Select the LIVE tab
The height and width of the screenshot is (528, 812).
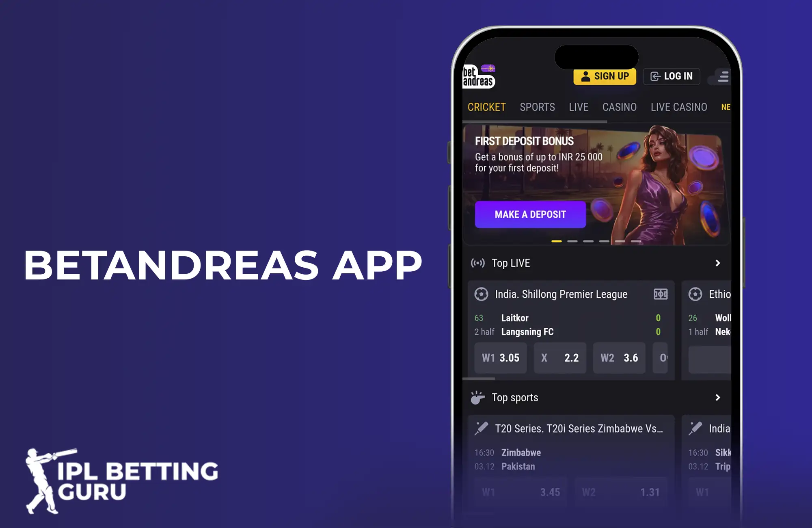click(x=577, y=106)
